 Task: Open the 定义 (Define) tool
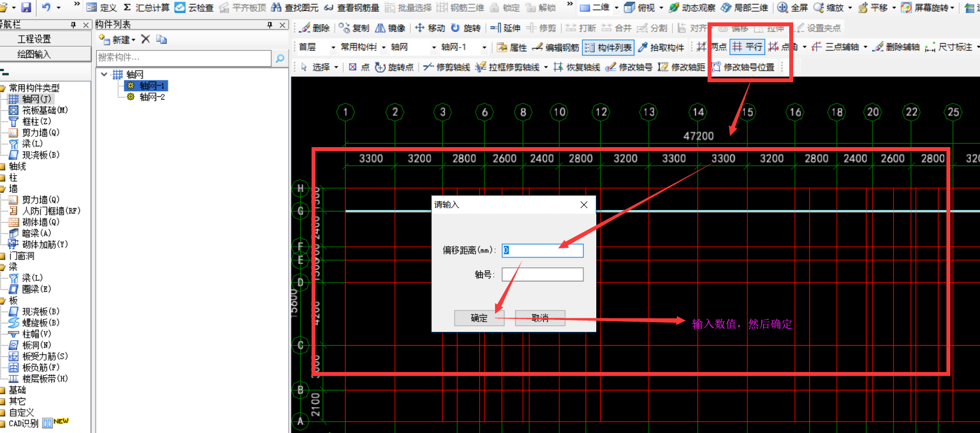pos(102,7)
